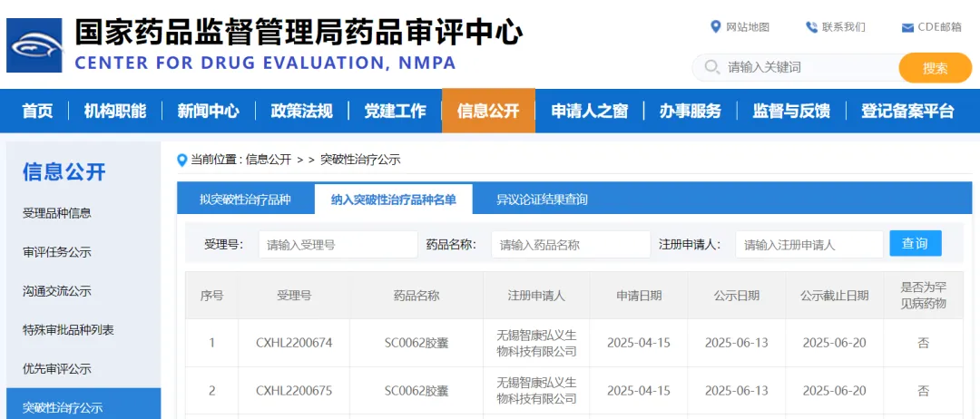
Task: Open 受理品种信息 in sidebar
Action: click(x=56, y=213)
